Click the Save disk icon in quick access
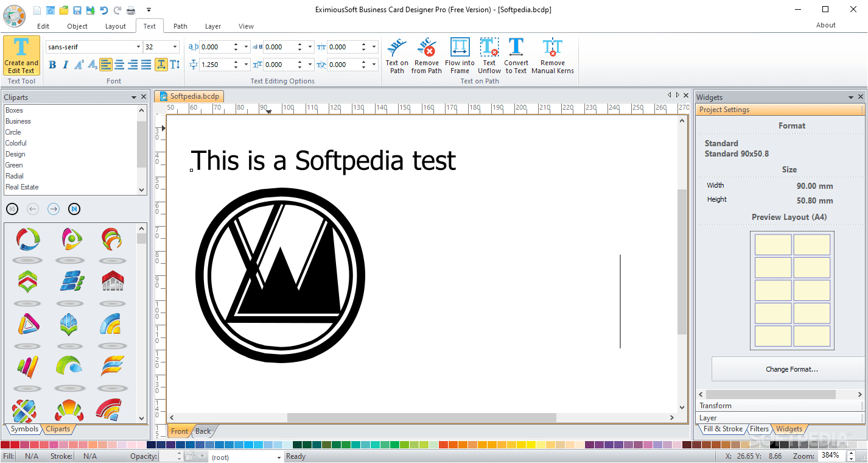Screen dimensions: 868x463 pos(77,10)
